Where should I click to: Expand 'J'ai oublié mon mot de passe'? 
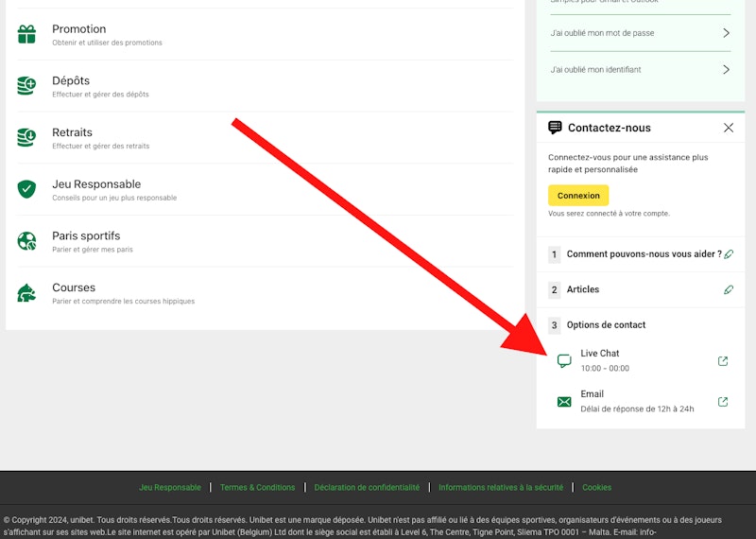[726, 33]
